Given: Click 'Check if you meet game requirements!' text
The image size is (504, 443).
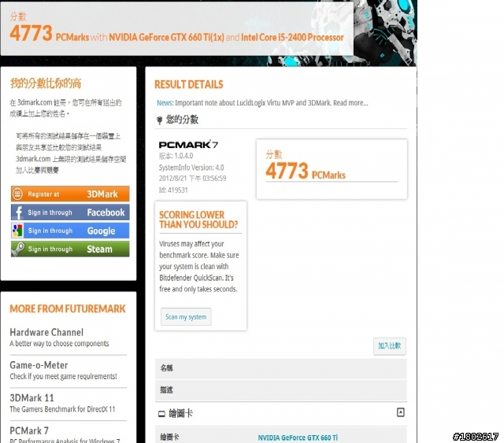Looking at the screenshot, I should (x=63, y=376).
